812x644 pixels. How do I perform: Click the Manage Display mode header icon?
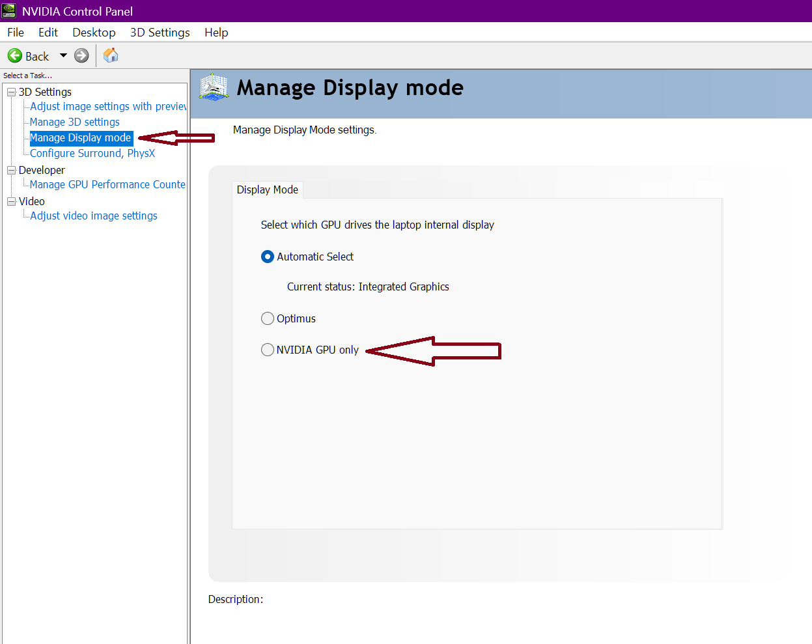214,87
